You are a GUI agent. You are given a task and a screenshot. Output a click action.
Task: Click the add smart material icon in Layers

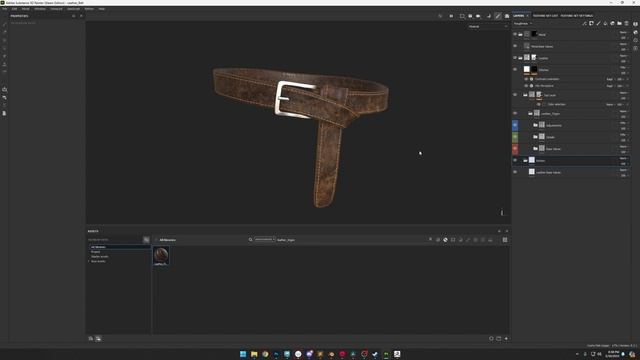[x=612, y=24]
